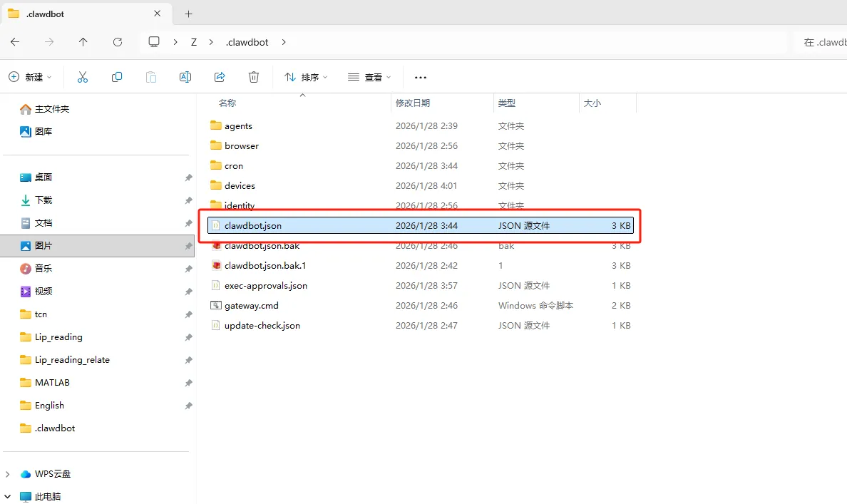The width and height of the screenshot is (847, 504).
Task: Expand chevron between computer icon and Z
Action: (x=175, y=42)
